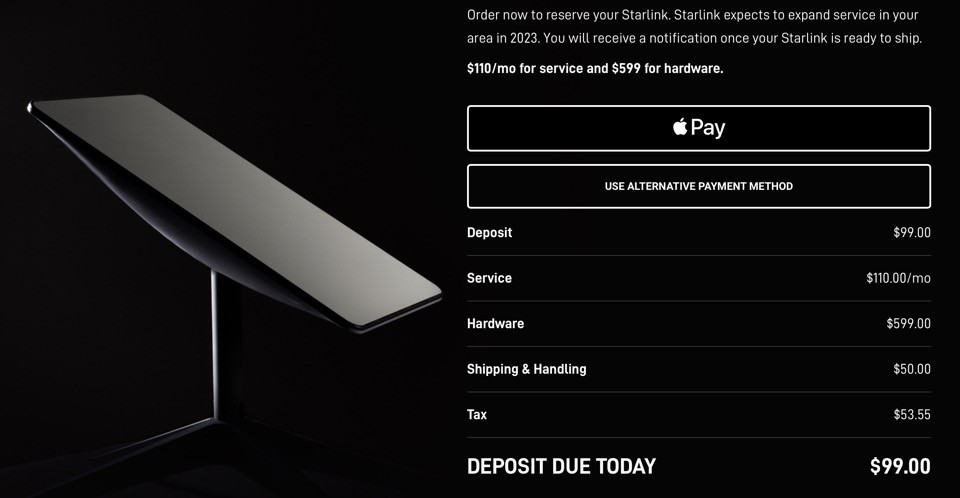Select the Tax row label
Viewport: 960px width, 498px height.
[477, 414]
